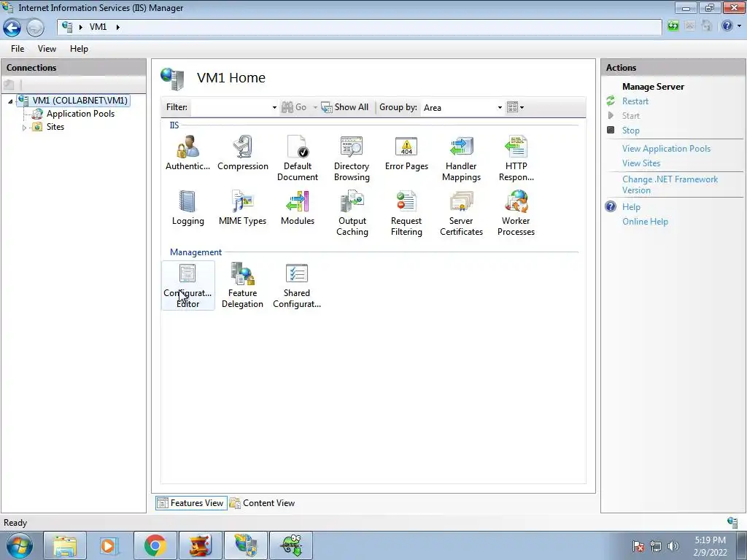Launch Google Chrome from the taskbar

[x=155, y=545]
